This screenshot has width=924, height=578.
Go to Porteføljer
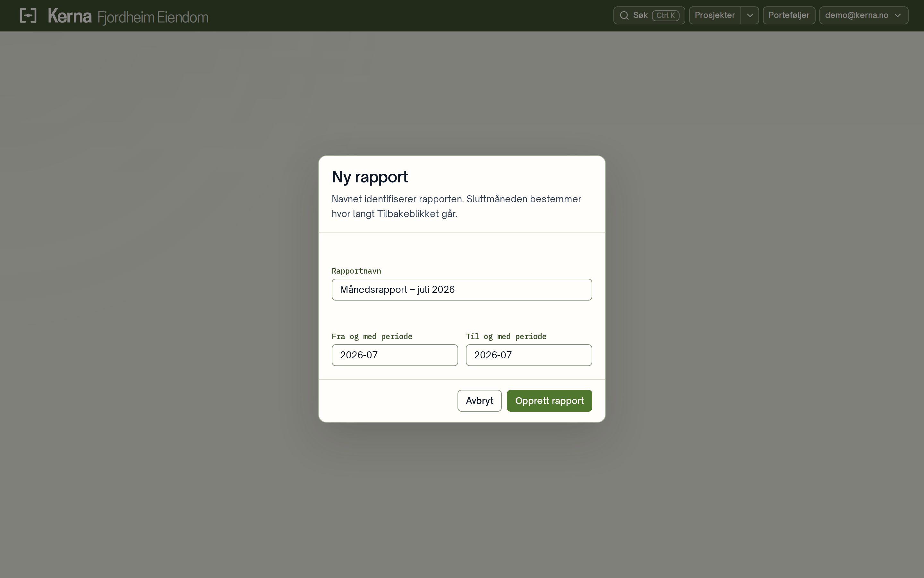point(789,15)
